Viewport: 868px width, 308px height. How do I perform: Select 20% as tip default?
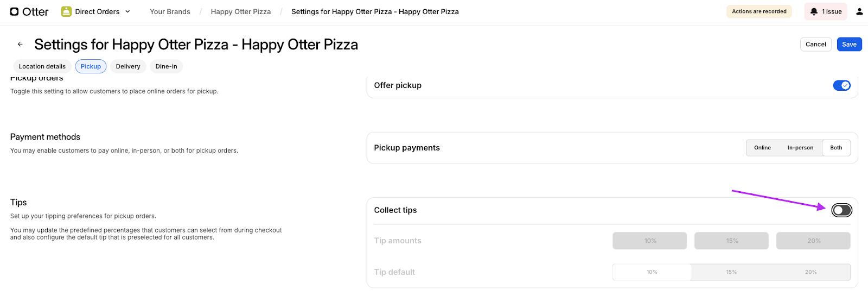click(x=810, y=272)
